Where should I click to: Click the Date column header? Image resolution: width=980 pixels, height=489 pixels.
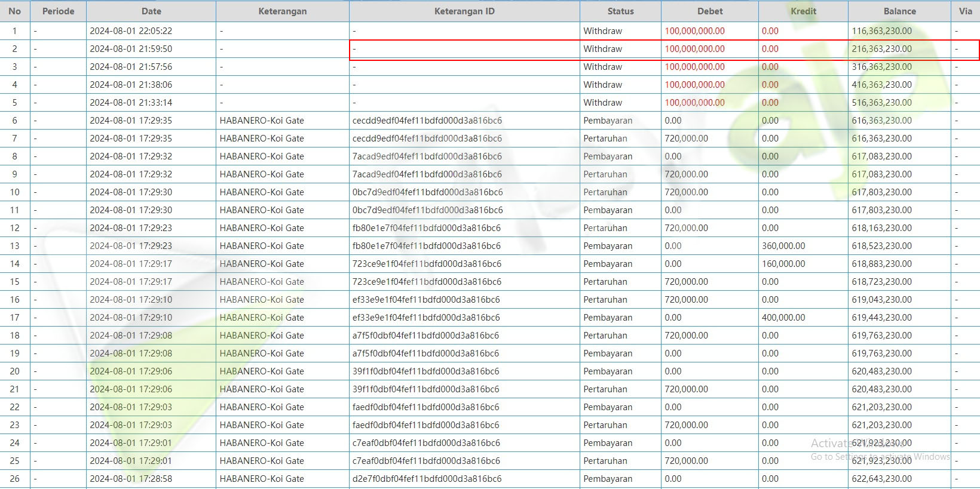coord(151,11)
